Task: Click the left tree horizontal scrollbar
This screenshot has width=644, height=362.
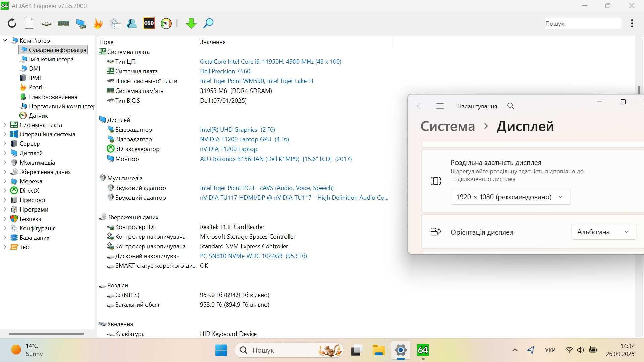Action: click(46, 334)
